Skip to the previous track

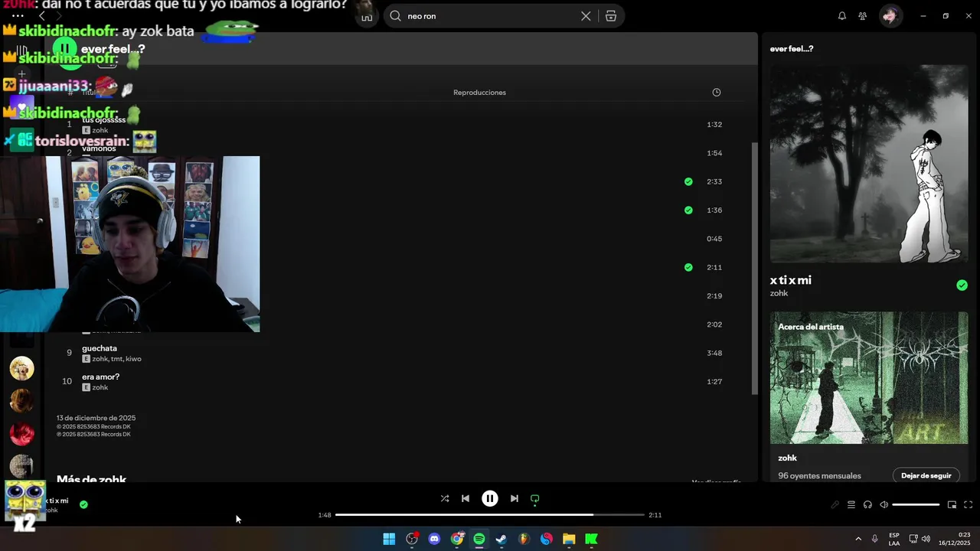(x=465, y=498)
